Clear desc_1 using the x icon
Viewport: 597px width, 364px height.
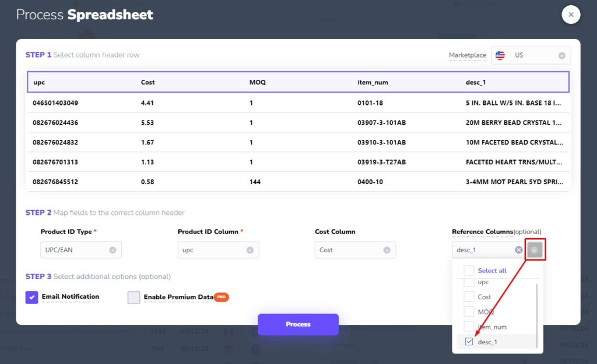point(518,249)
